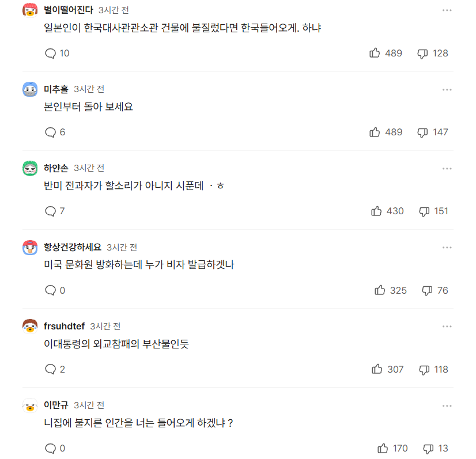This screenshot has height=459, width=476.
Task: Expand options menu for frsuhdtef's comment
Action: (447, 327)
